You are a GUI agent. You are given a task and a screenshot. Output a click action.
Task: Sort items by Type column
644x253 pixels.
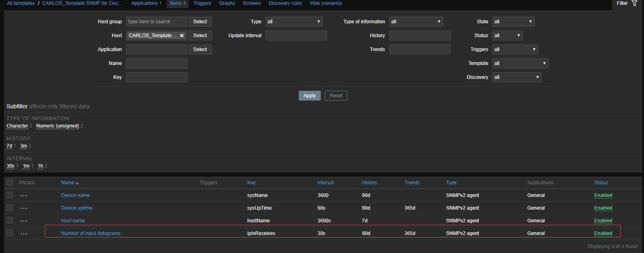[x=451, y=183]
